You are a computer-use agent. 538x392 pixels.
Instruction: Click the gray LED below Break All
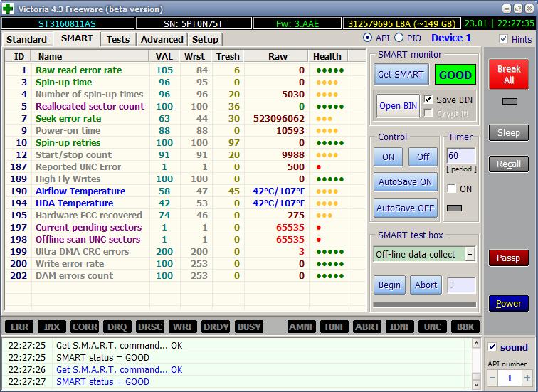(x=510, y=101)
